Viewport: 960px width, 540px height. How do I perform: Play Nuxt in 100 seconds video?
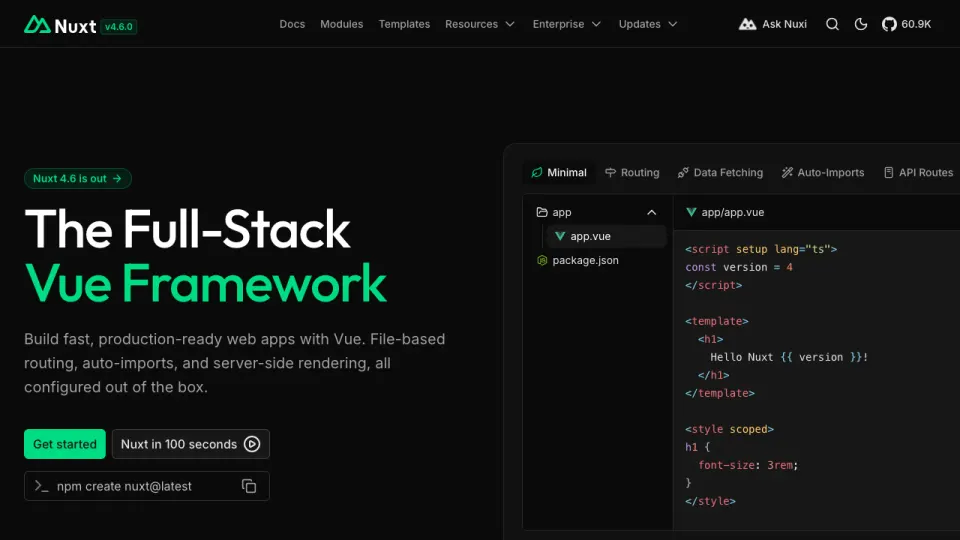pyautogui.click(x=190, y=444)
